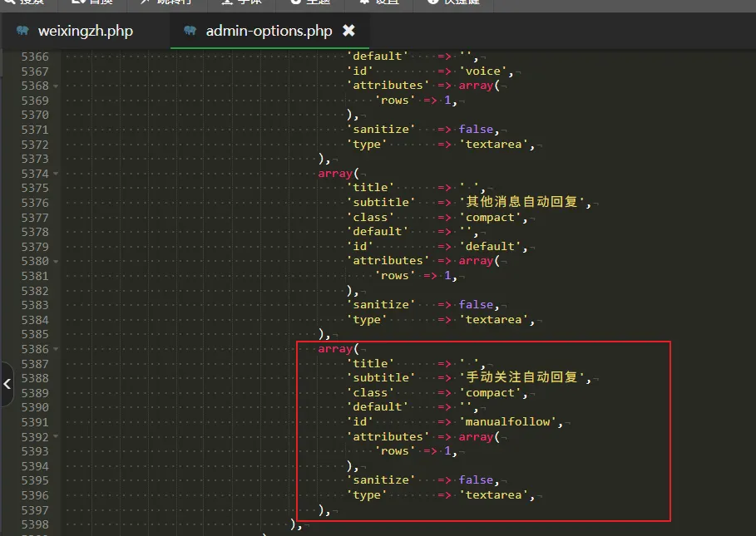
Task: Open the jump-to-line (跳转行) tool
Action: click(x=166, y=2)
